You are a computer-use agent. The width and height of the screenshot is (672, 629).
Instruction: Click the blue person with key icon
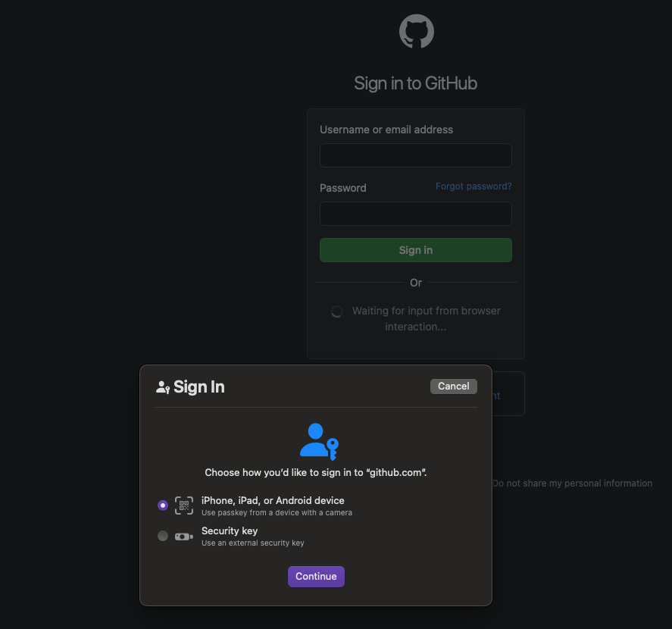click(x=319, y=442)
